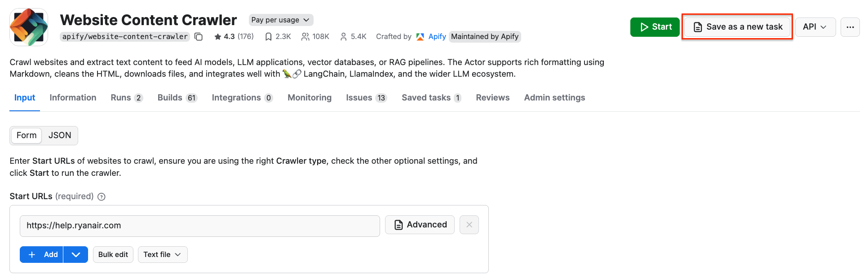This screenshot has width=868, height=279.
Task: Switch input view to JSON
Action: (60, 135)
